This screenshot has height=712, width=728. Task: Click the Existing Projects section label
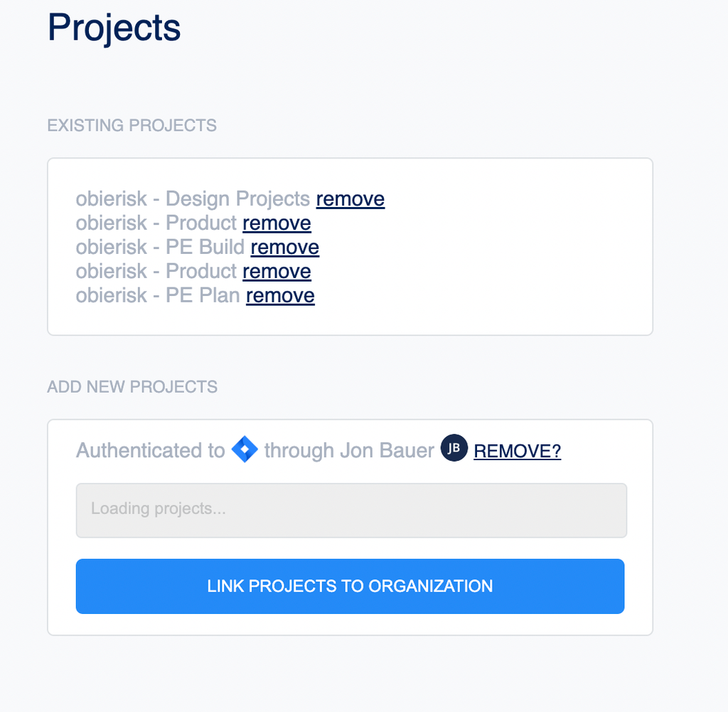coord(132,125)
